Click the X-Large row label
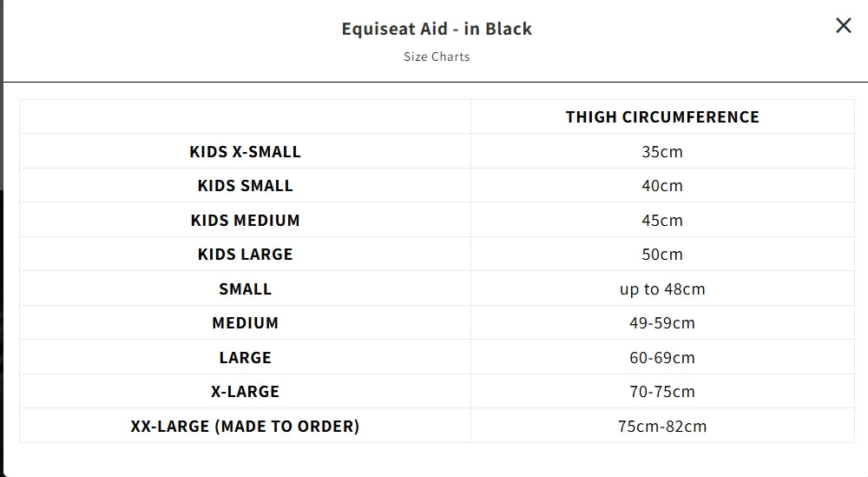Image resolution: width=868 pixels, height=477 pixels. [x=245, y=391]
